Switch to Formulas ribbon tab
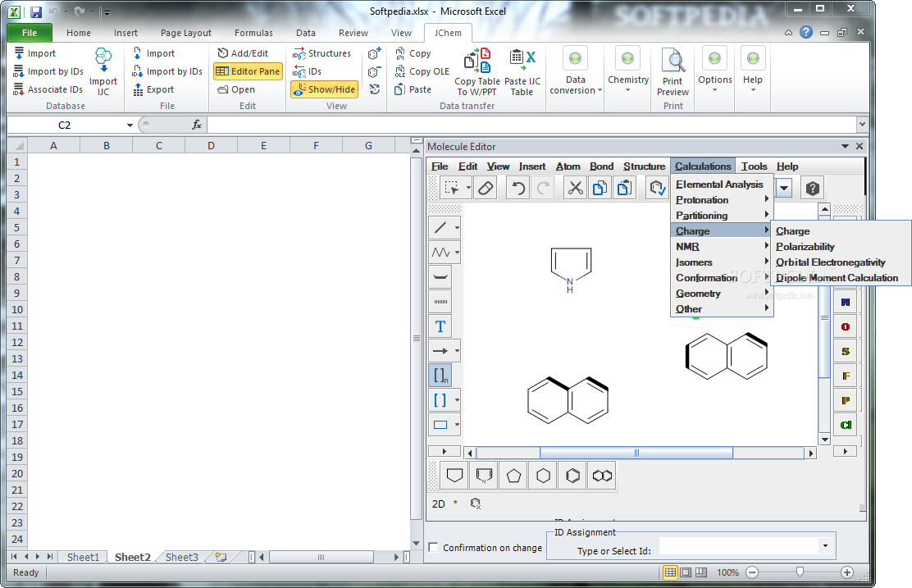This screenshot has height=588, width=912. [x=253, y=33]
